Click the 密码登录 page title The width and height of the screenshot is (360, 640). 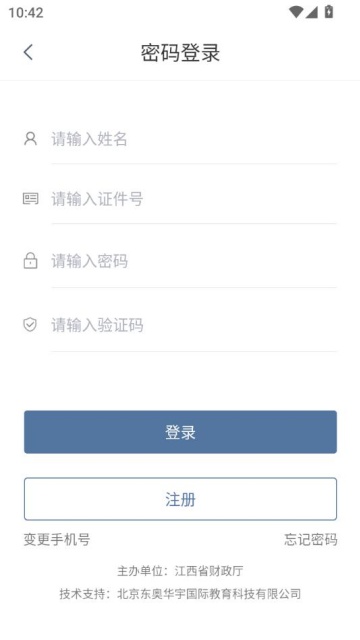coord(180,53)
